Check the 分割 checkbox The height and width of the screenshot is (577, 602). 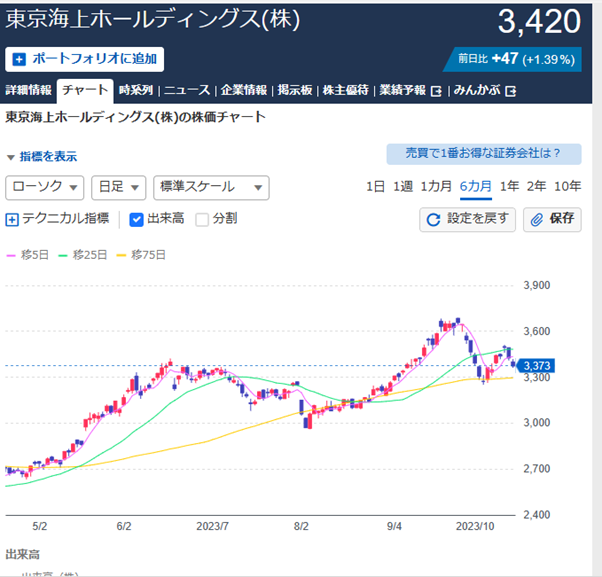pos(202,220)
